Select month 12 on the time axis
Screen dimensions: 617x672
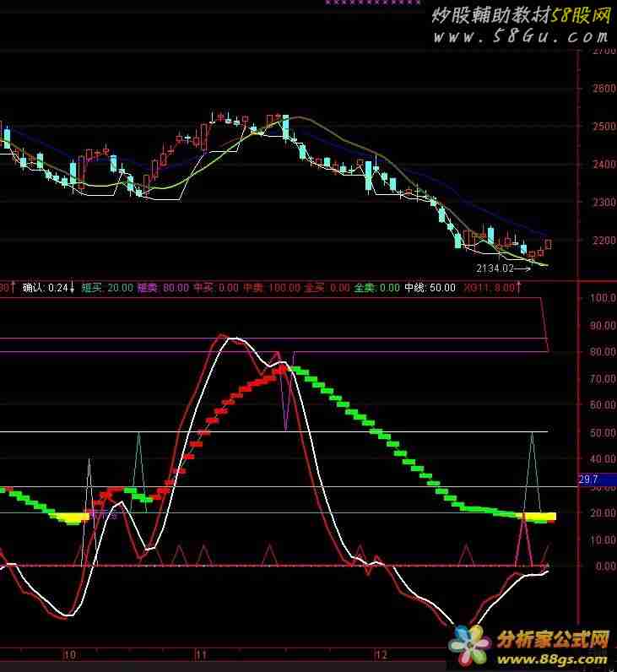[382, 655]
